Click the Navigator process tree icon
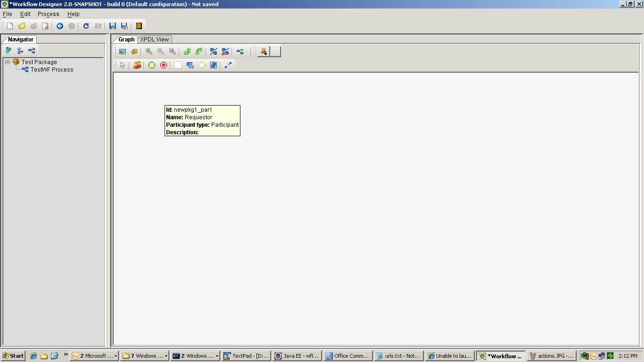644x362 pixels. tap(32, 50)
